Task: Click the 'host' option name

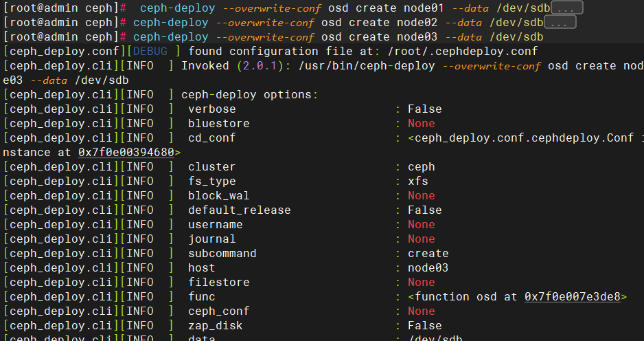Action: click(x=202, y=268)
